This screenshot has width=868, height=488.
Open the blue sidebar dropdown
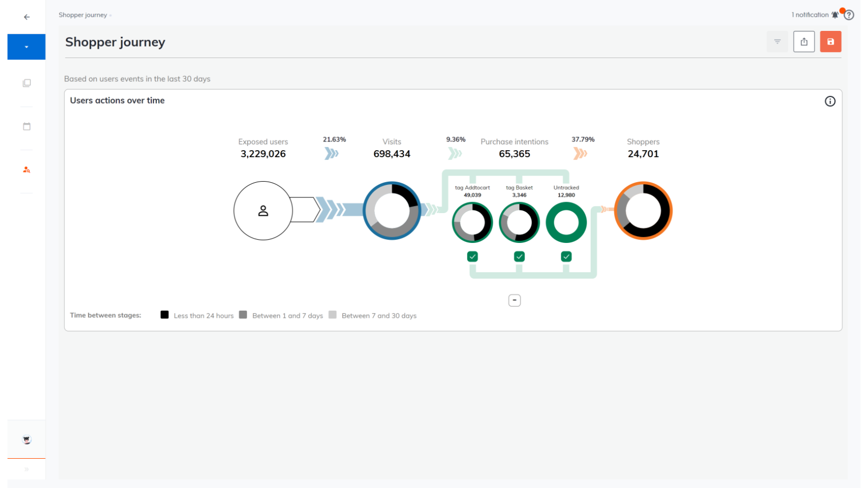[26, 47]
